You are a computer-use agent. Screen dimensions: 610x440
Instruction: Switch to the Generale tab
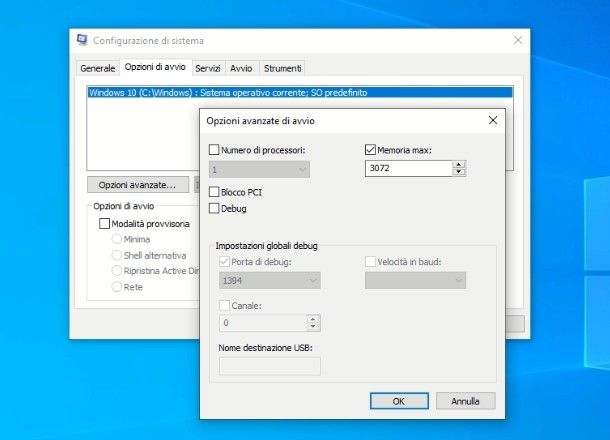[x=98, y=68]
